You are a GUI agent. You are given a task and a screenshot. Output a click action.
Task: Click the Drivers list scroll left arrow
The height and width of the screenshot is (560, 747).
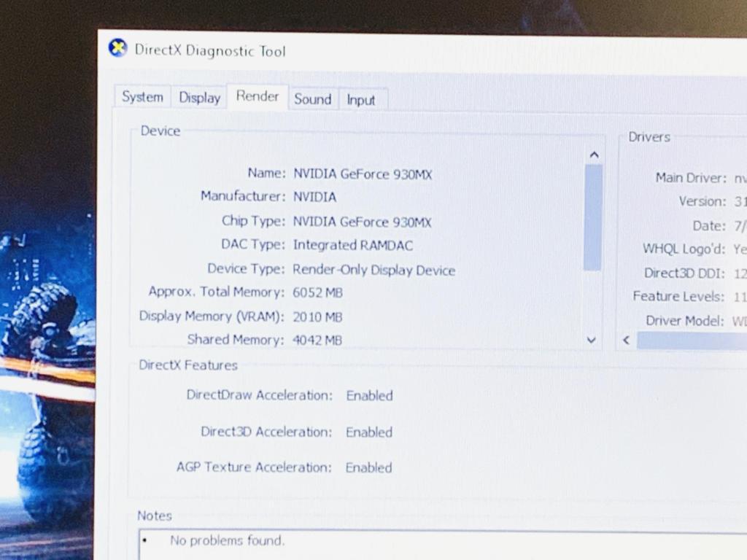tap(627, 340)
